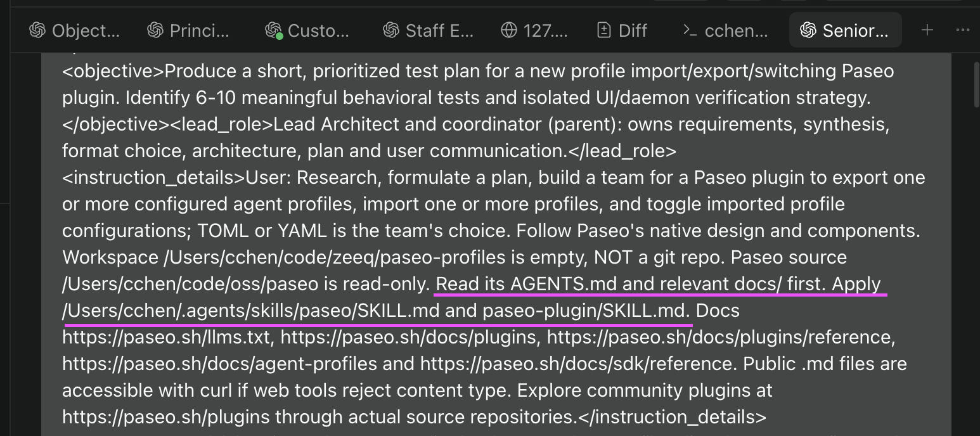The height and width of the screenshot is (436, 980).
Task: Click the opening <lead_role> tag text
Action: [x=221, y=124]
